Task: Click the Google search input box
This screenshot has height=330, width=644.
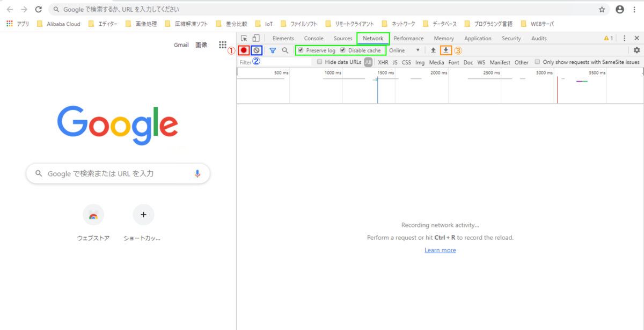Action: tap(118, 174)
